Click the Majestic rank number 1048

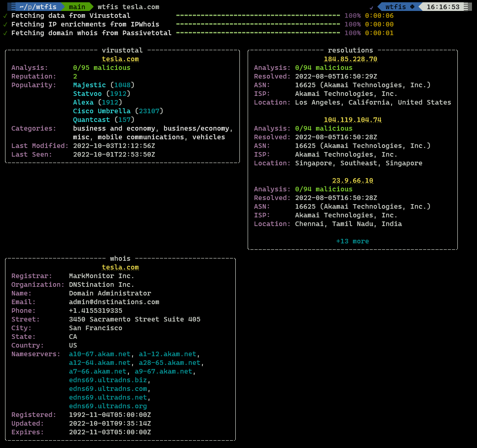pos(122,85)
